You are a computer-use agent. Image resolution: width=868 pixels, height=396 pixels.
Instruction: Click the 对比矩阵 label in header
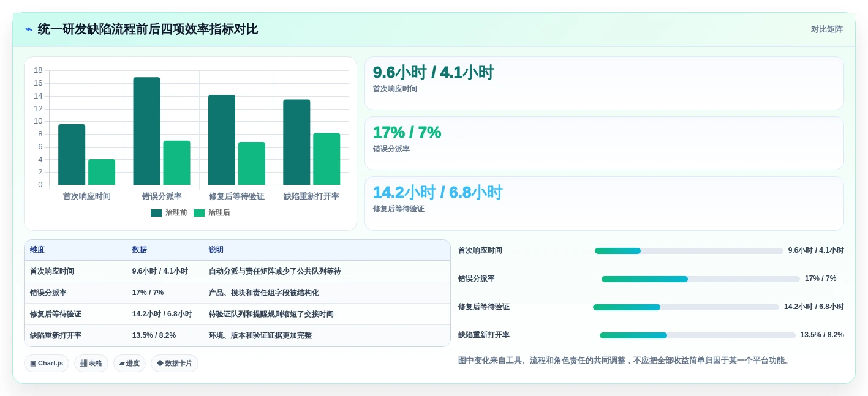826,29
